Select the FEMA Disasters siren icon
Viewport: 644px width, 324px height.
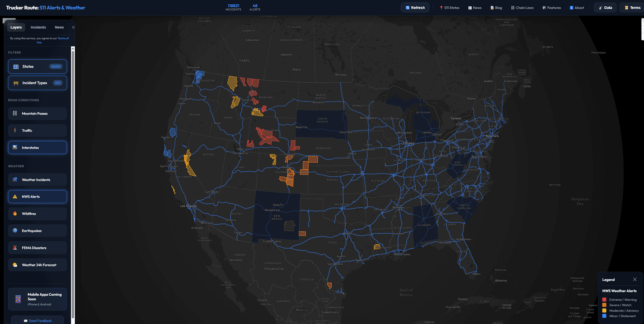pyautogui.click(x=15, y=248)
